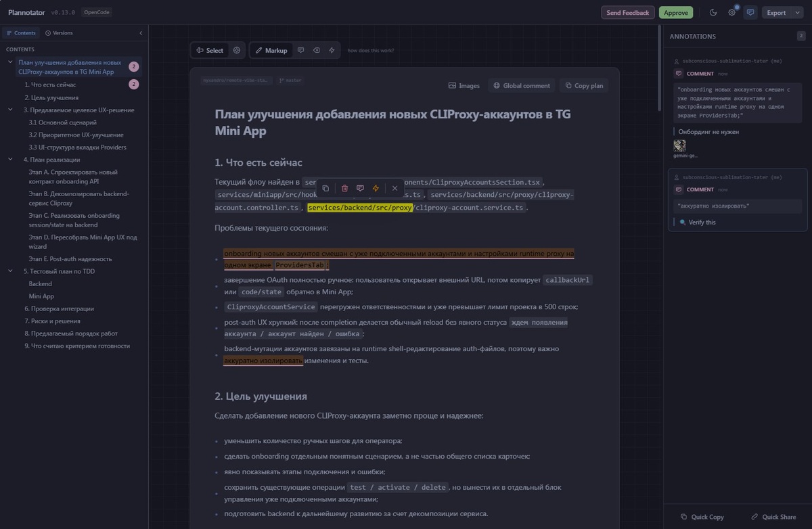The height and width of the screenshot is (529, 812).
Task: Click the yellow highlighted 'services/backend/src/proxy' text
Action: [x=359, y=208]
